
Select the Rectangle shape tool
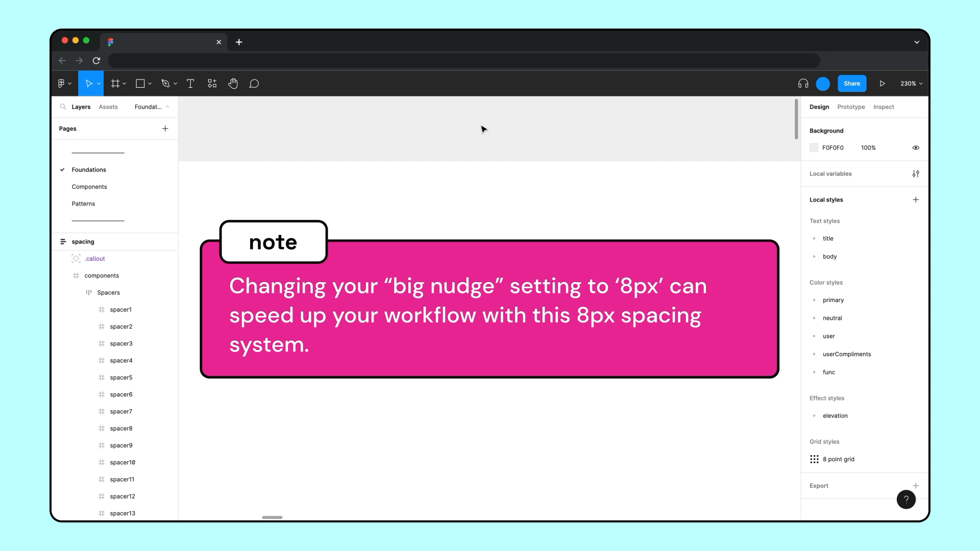click(140, 84)
